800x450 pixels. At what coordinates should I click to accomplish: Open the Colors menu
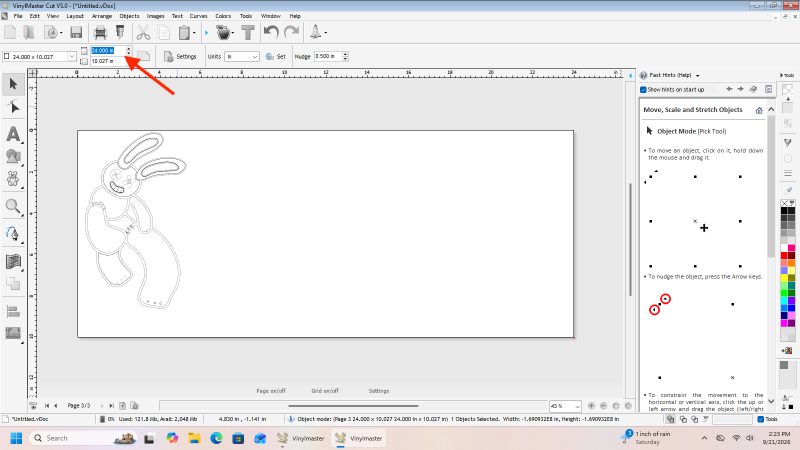tap(223, 16)
